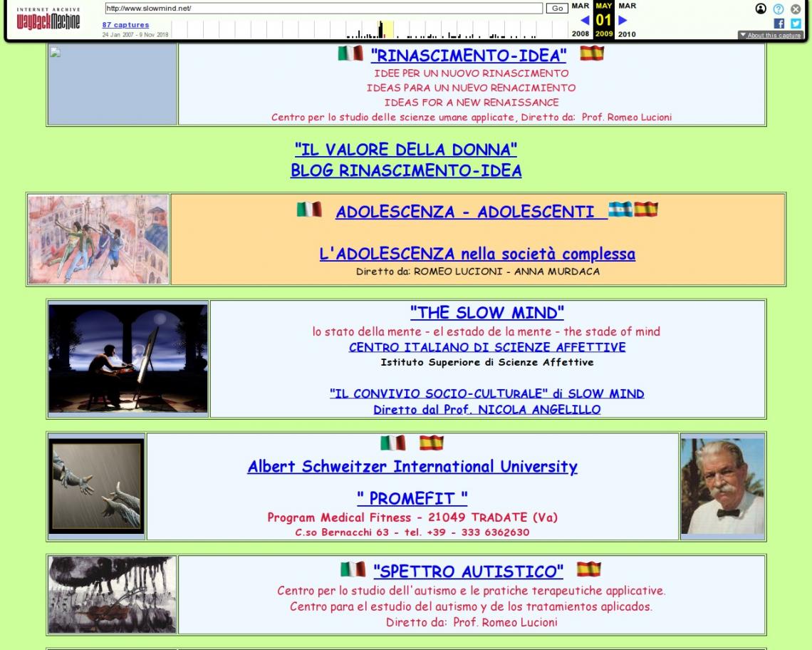Expand the About this capture dropdown
The width and height of the screenshot is (812, 650).
coord(771,35)
